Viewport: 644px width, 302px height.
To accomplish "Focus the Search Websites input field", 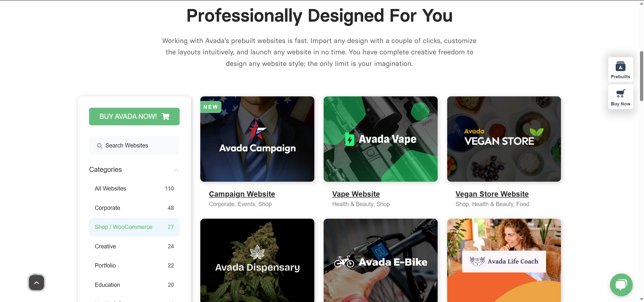I will click(134, 145).
